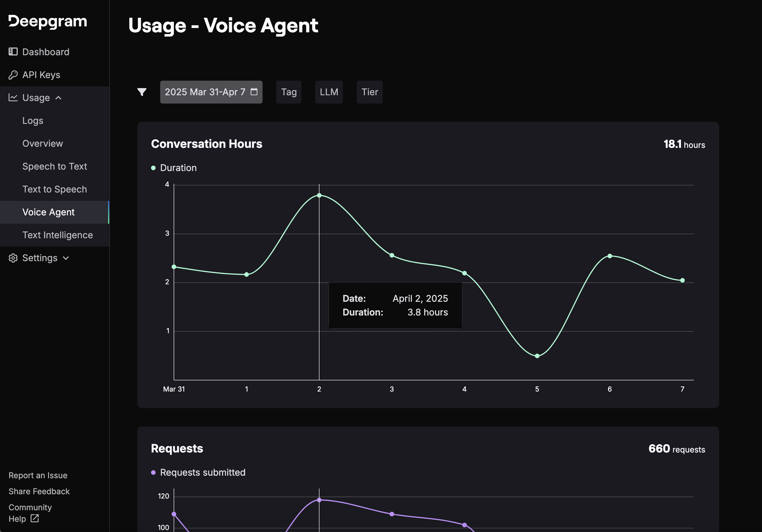Click the API Keys key icon
This screenshot has width=762, height=532.
click(x=13, y=75)
